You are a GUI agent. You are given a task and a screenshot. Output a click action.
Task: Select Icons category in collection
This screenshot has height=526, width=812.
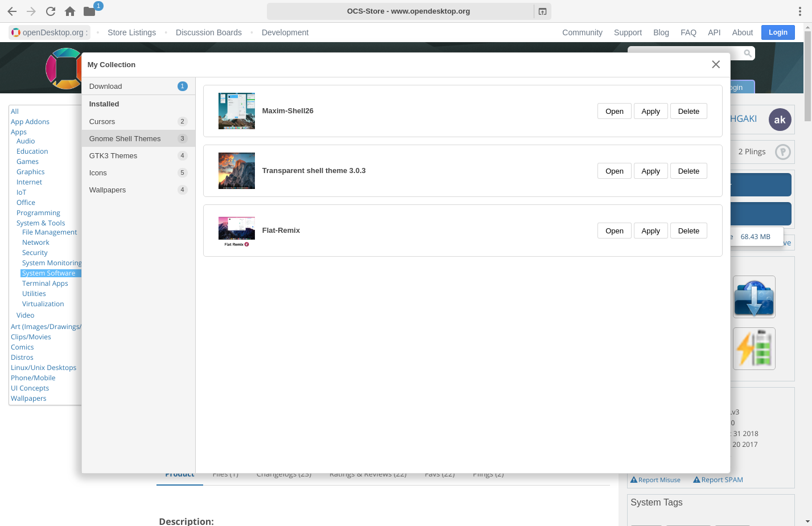pos(138,172)
